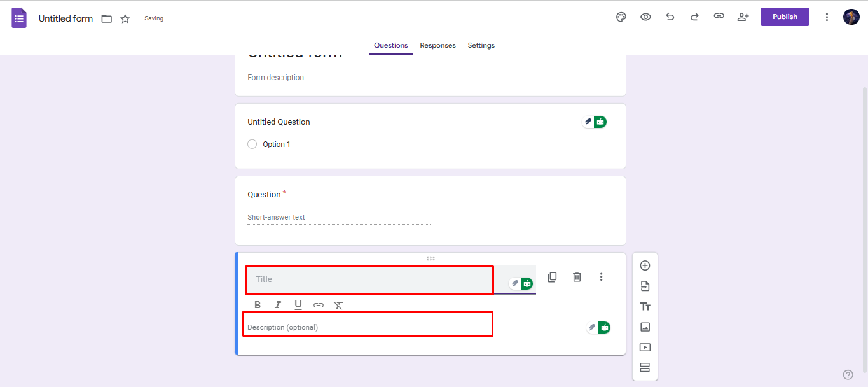The image size is (868, 387).
Task: Open the top-right overflow menu
Action: [x=827, y=17]
